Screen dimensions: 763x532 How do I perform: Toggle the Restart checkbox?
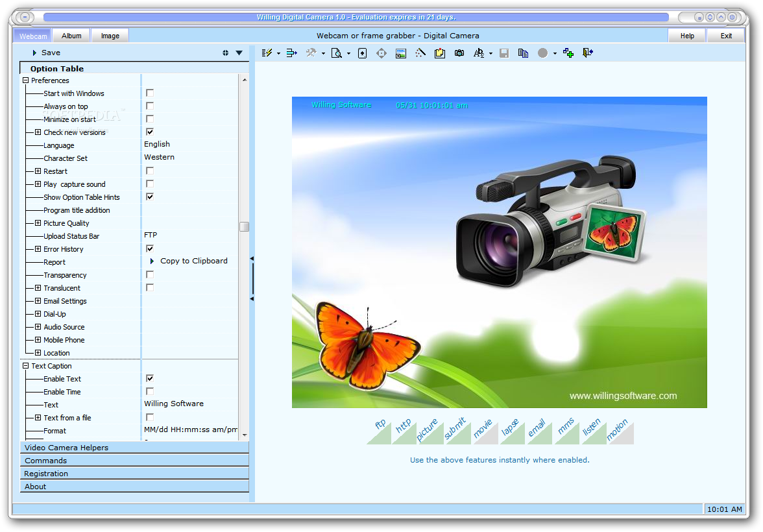[x=150, y=171]
